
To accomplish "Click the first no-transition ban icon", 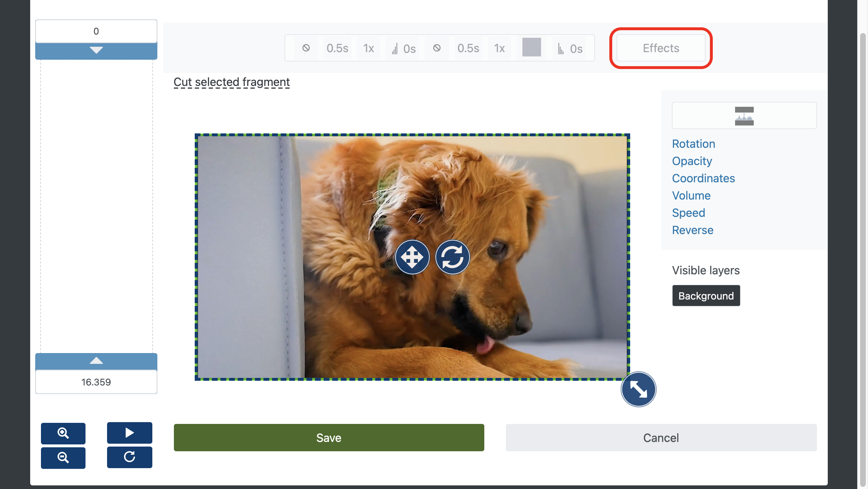I will (x=306, y=48).
